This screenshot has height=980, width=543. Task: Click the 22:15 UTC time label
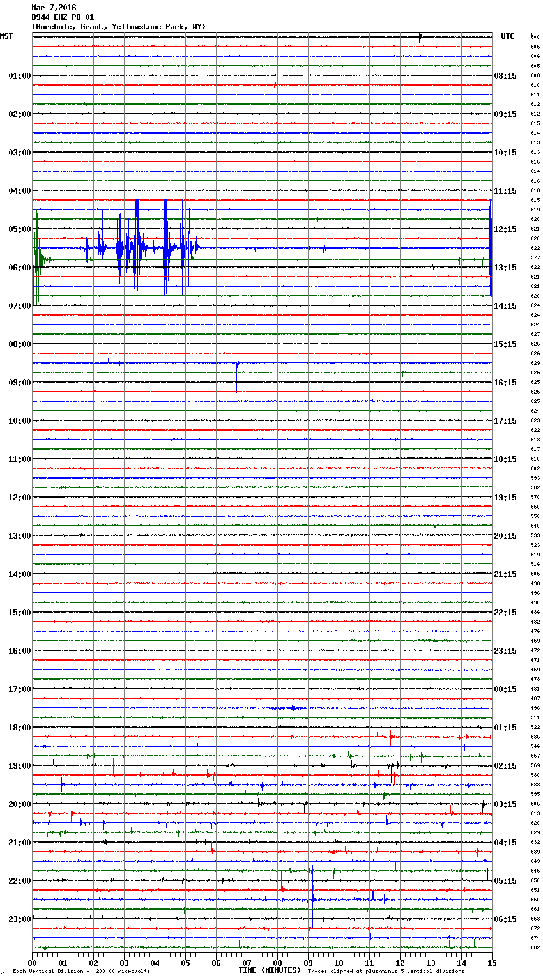tap(505, 613)
